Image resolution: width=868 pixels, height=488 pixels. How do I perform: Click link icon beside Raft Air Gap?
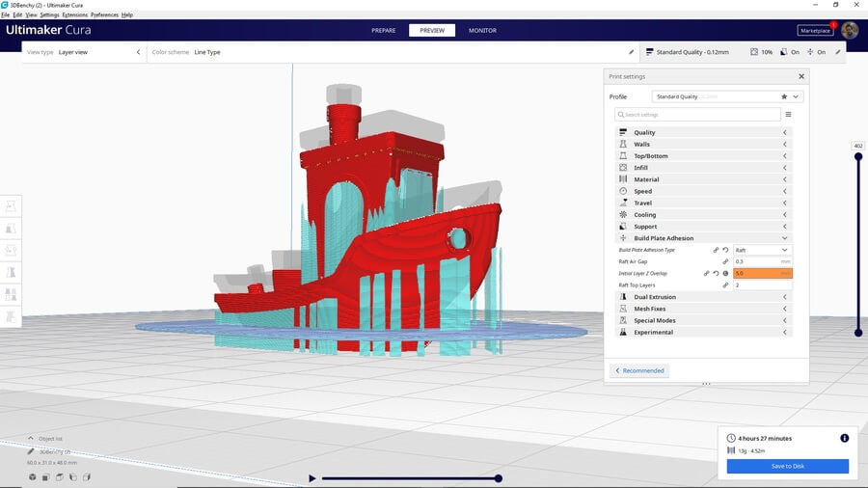[725, 261]
